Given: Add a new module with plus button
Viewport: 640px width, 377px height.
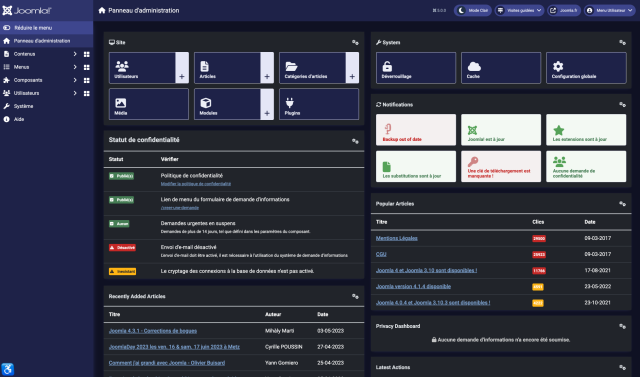Looking at the screenshot, I should click(x=267, y=104).
